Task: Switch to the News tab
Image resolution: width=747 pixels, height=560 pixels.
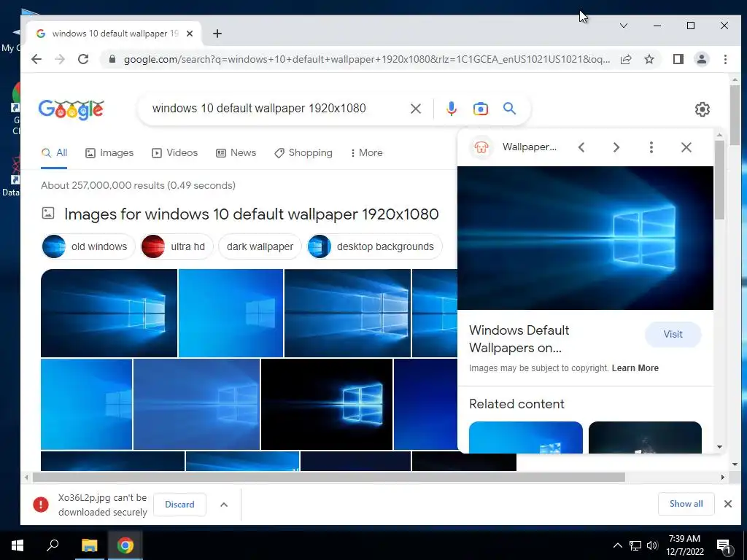Action: [x=236, y=153]
